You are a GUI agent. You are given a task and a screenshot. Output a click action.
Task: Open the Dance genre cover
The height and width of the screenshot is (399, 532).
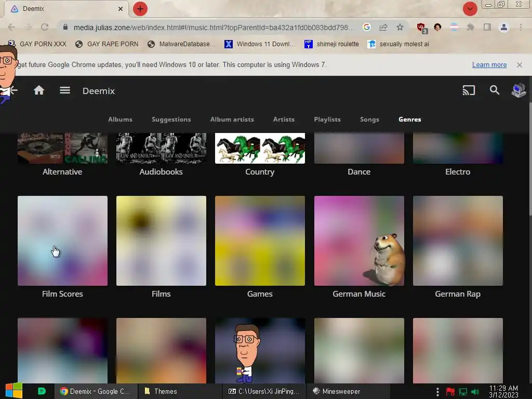(359, 148)
